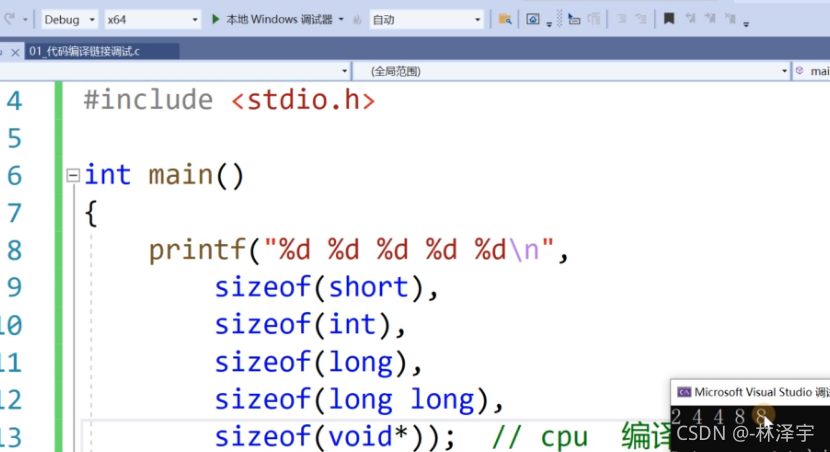
Task: Click line number 4 in the gutter
Action: click(14, 101)
